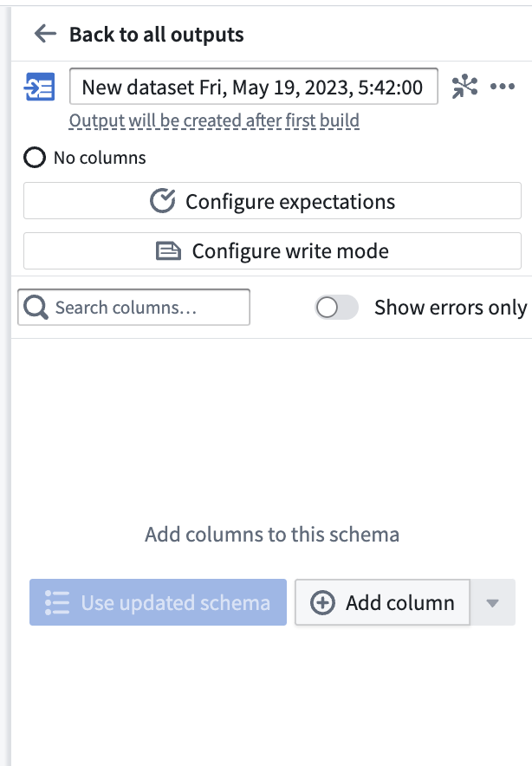Click the dataset name text field
The height and width of the screenshot is (766, 532).
point(254,87)
